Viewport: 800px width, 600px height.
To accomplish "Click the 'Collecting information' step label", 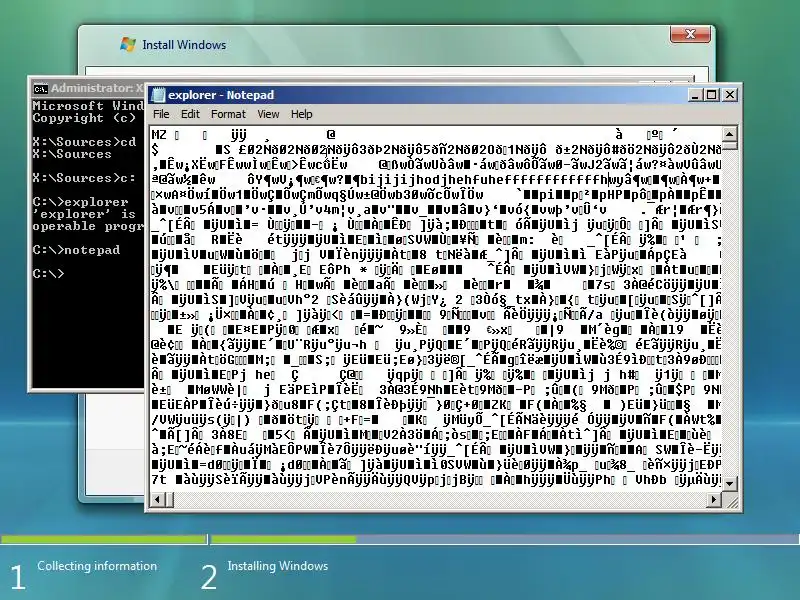I will (97, 566).
